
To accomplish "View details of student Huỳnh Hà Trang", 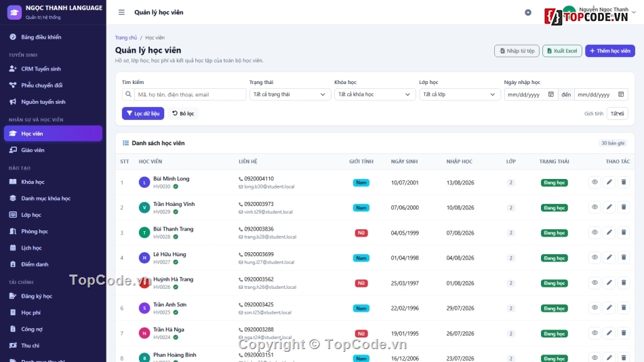I will [x=595, y=283].
